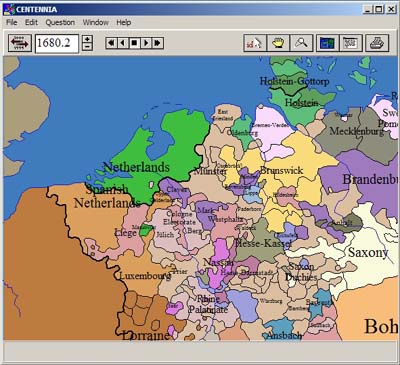400x365 pixels.
Task: Click the fast rewind playback button
Action: click(111, 43)
